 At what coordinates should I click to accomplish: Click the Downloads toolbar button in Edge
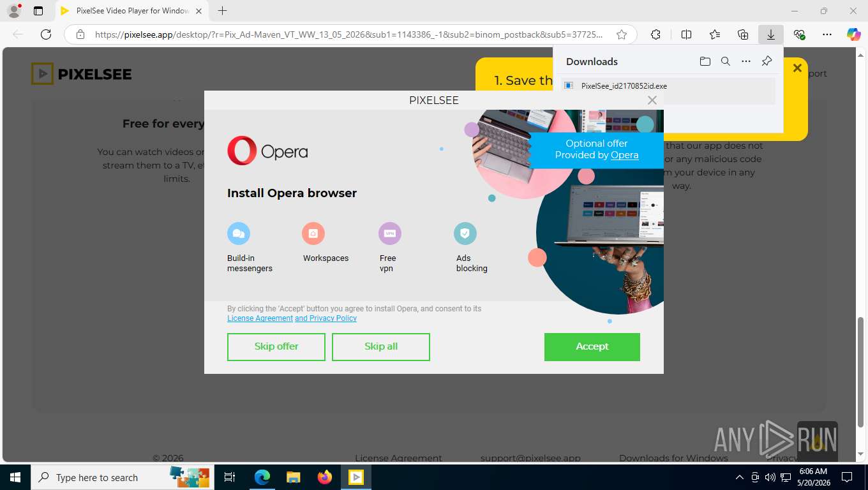771,34
